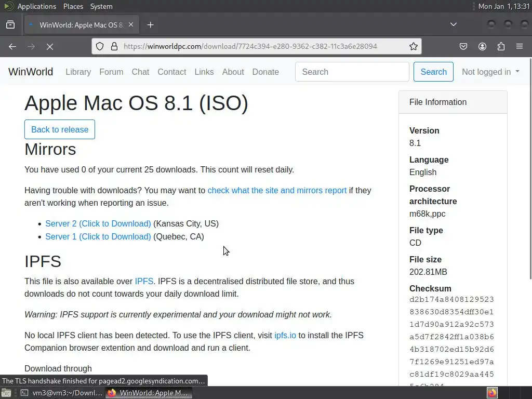
Task: Click the English language value
Action: [423, 172]
